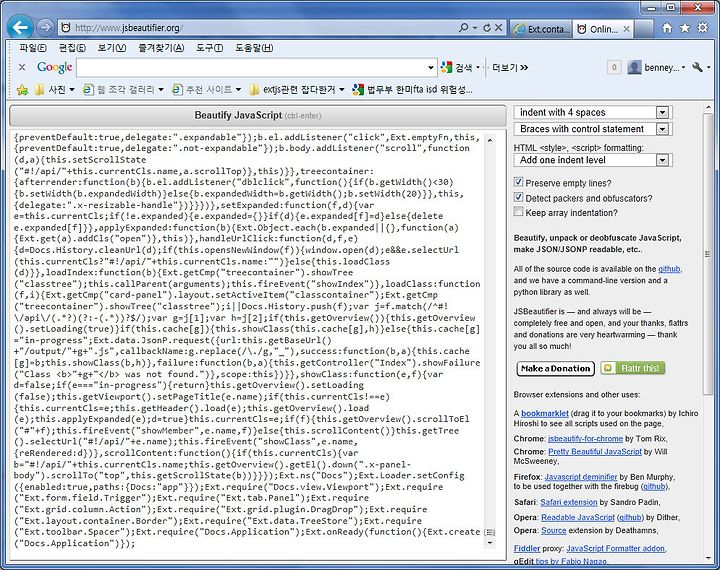Open the Readable JavaScript link
This screenshot has width=720, height=570.
578,518
